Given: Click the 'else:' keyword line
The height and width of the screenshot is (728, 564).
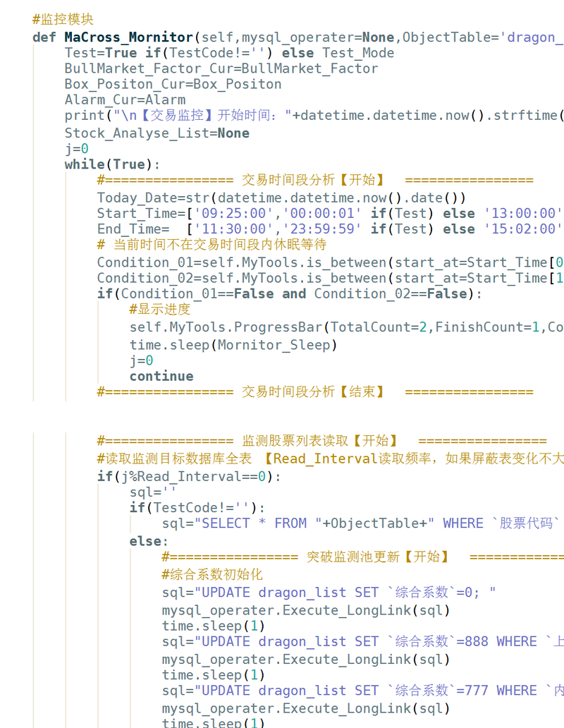Looking at the screenshot, I should click(149, 541).
